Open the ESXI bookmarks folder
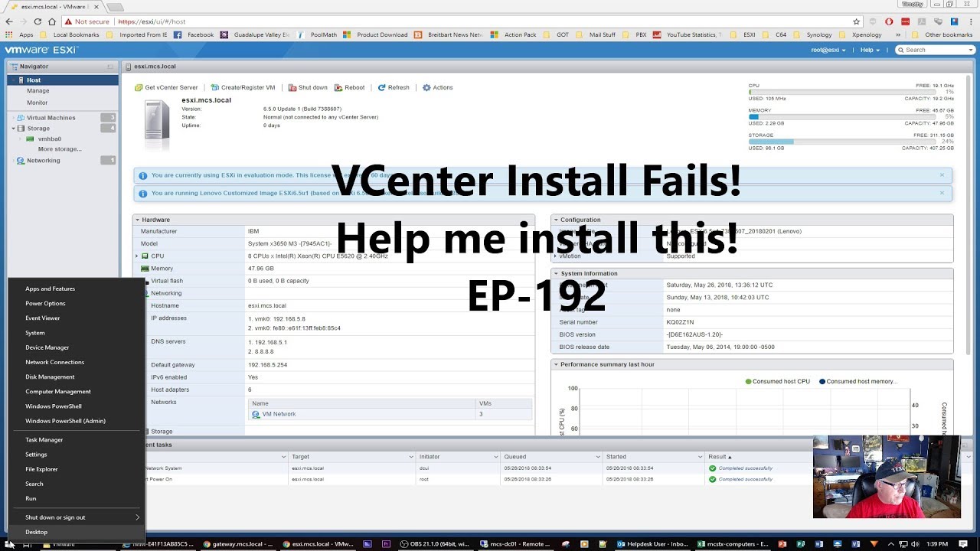This screenshot has width=980, height=551. 743,34
